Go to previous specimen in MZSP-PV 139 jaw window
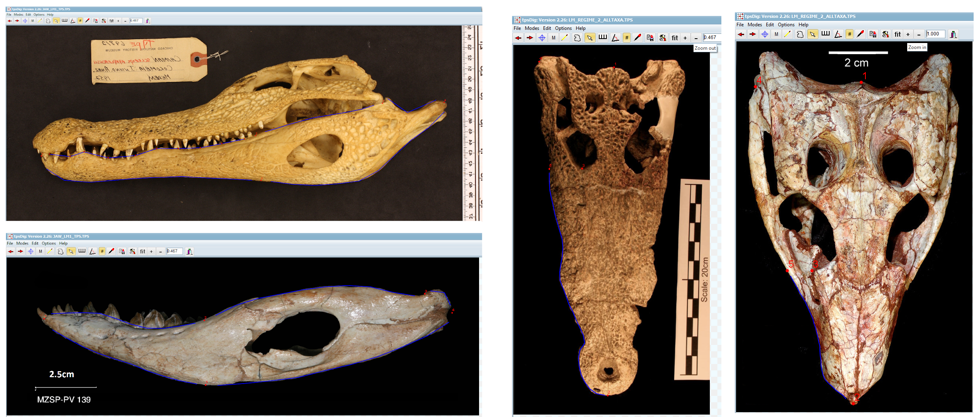Screen dimensions: 980x417 [11, 251]
